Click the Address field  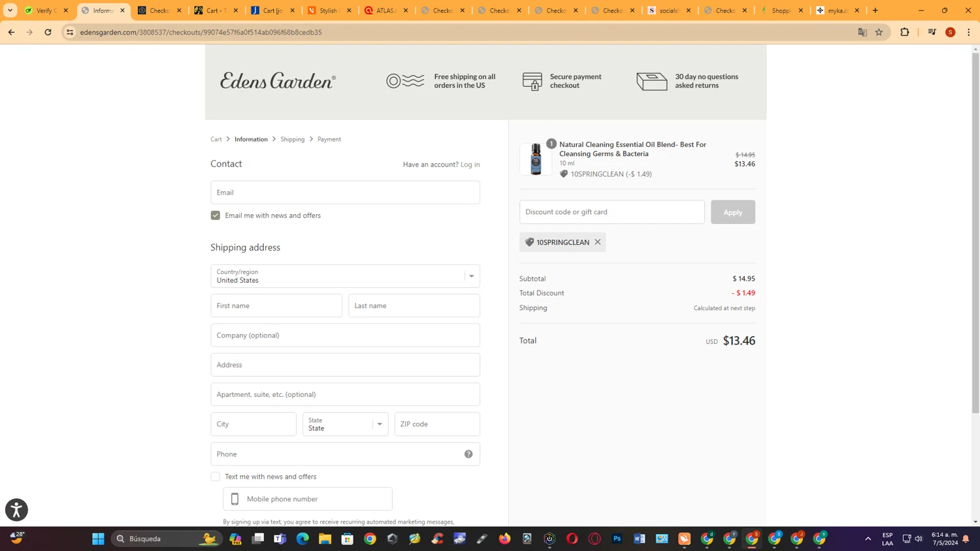(x=345, y=365)
